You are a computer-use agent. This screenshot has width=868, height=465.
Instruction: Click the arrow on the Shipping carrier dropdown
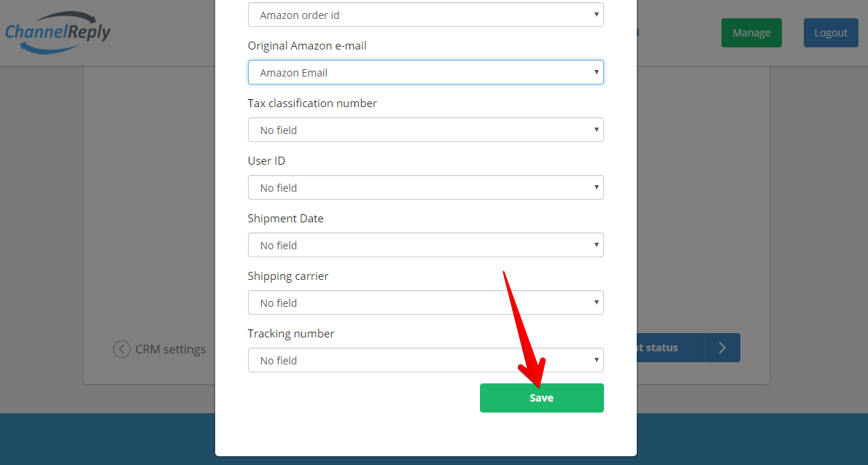(x=596, y=302)
